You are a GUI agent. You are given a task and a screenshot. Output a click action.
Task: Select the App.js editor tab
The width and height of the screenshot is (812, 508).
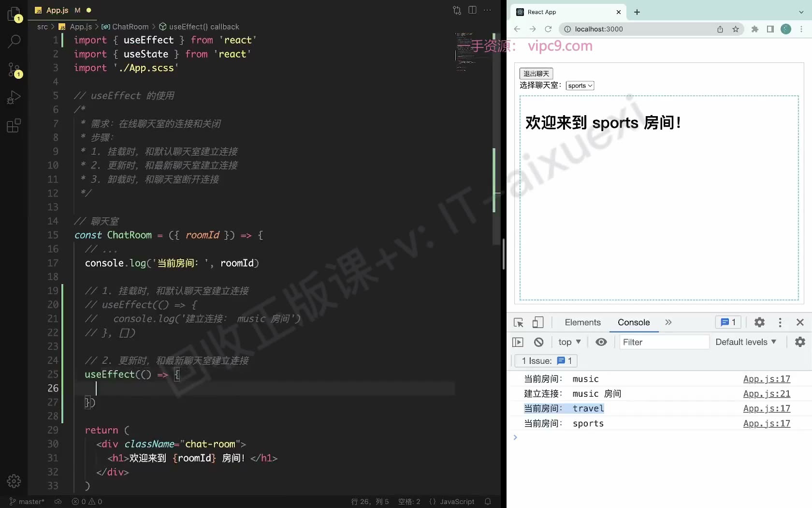pos(63,10)
